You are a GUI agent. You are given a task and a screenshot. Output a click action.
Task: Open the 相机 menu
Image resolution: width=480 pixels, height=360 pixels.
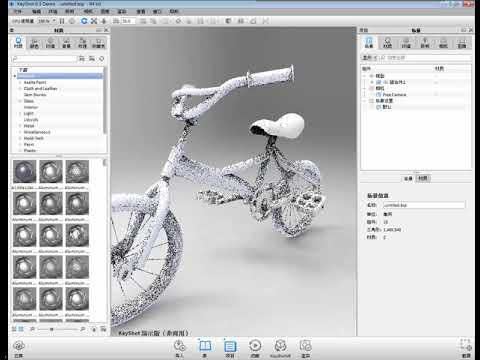(x=88, y=11)
